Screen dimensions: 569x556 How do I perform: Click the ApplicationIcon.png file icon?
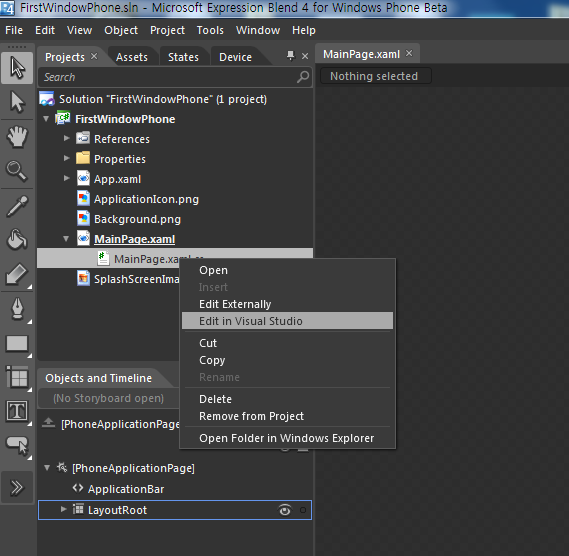[83, 199]
